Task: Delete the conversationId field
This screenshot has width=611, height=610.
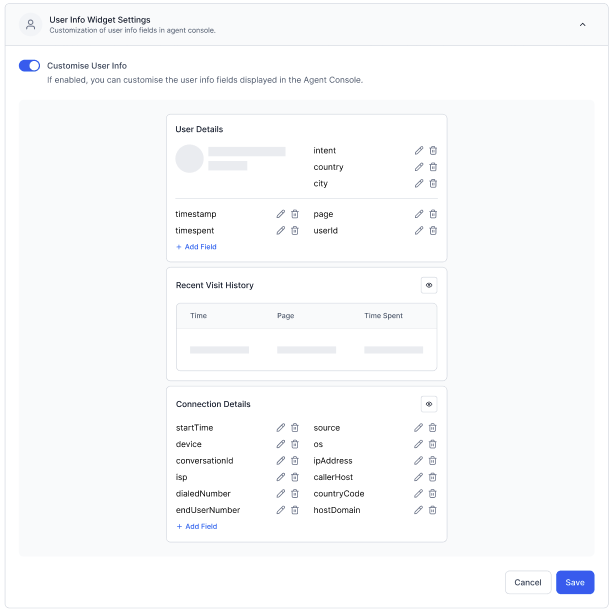Action: (295, 461)
